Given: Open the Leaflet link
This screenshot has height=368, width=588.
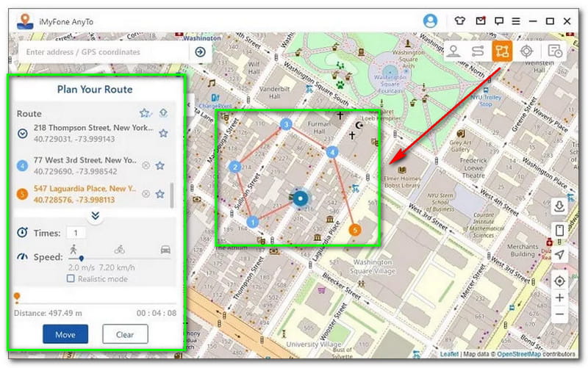Looking at the screenshot, I should (x=449, y=354).
